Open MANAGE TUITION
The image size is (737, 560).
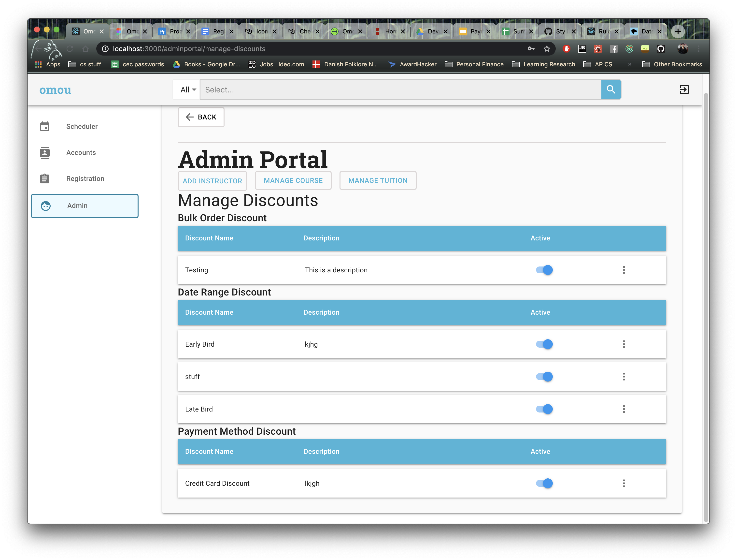pyautogui.click(x=378, y=180)
